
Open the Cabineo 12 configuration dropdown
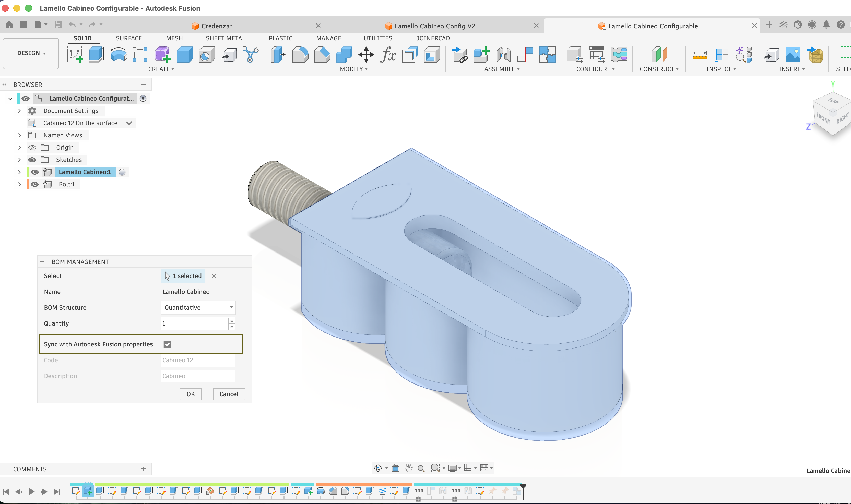129,123
